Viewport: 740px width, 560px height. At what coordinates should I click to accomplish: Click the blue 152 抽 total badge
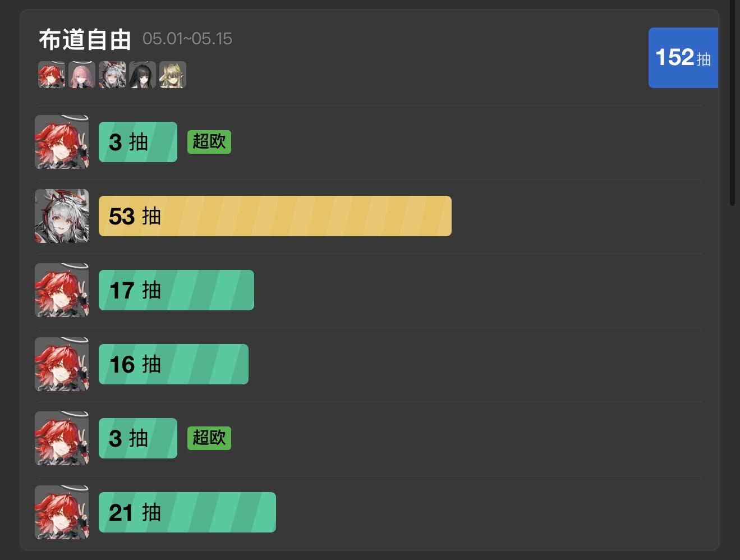click(x=683, y=58)
